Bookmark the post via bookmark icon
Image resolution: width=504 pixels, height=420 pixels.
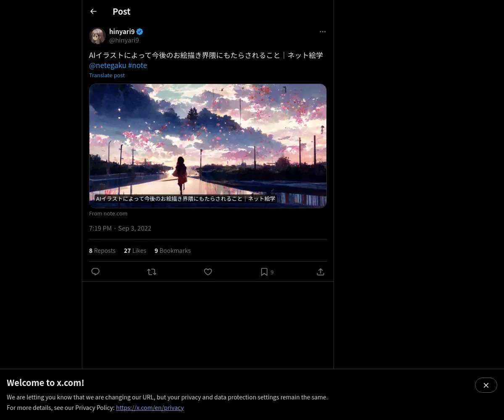(x=264, y=272)
